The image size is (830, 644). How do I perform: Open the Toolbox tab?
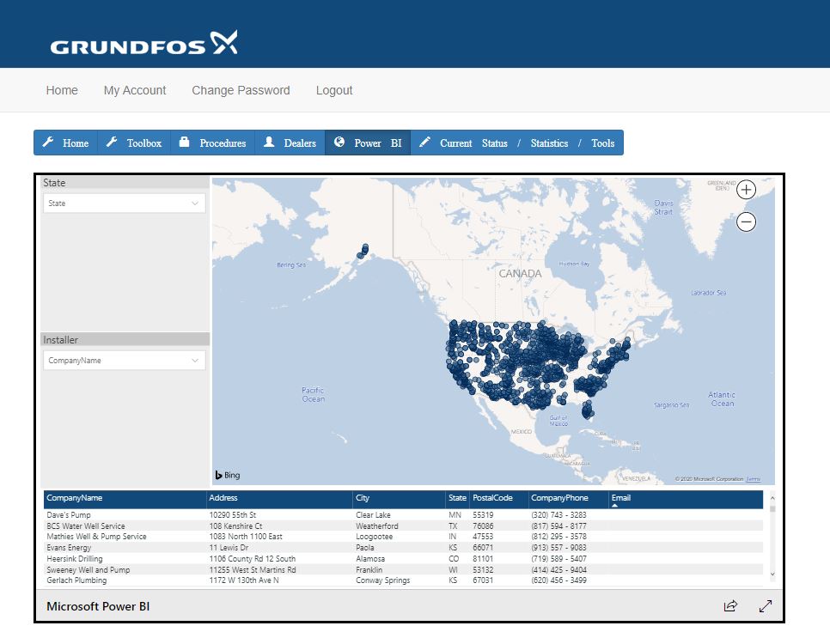coord(134,143)
